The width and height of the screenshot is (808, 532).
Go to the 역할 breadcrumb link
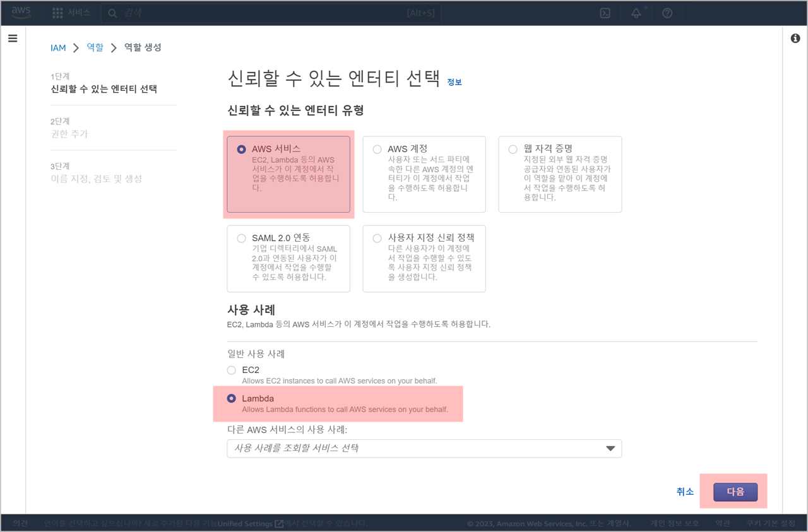tap(95, 47)
